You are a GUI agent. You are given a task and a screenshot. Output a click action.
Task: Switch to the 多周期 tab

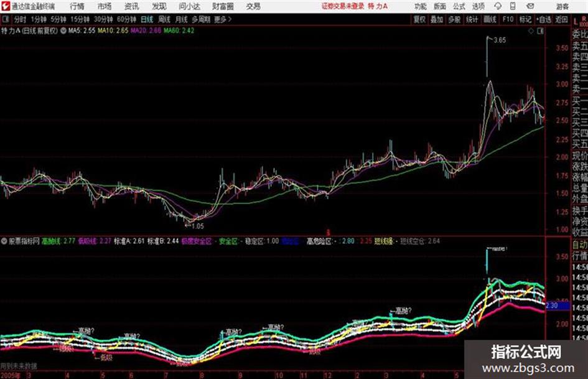[201, 19]
